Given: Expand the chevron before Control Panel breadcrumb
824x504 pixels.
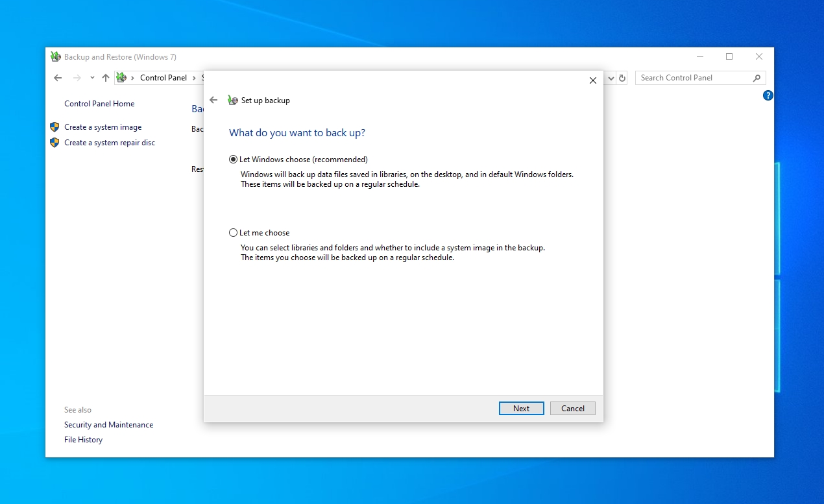Looking at the screenshot, I should [133, 78].
